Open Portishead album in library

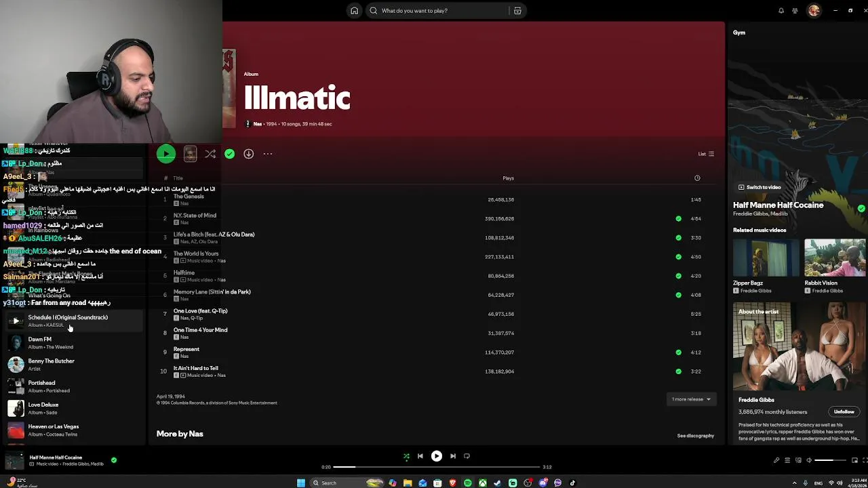pyautogui.click(x=73, y=386)
